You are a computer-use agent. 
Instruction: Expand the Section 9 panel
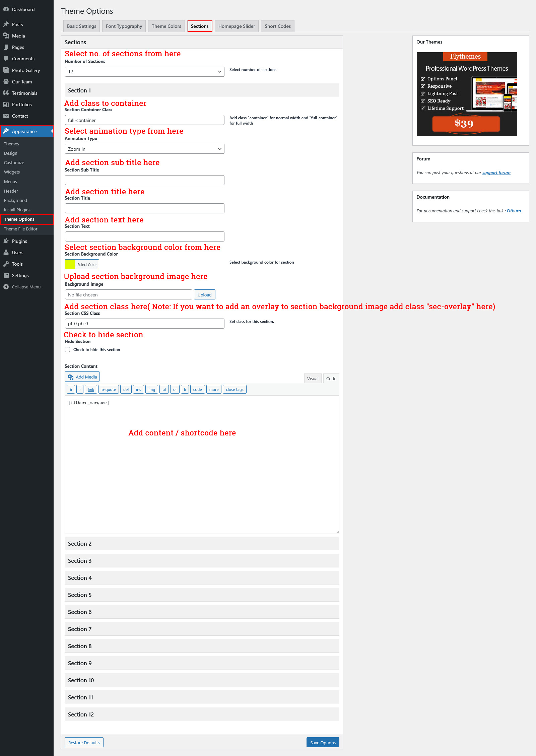(x=202, y=663)
